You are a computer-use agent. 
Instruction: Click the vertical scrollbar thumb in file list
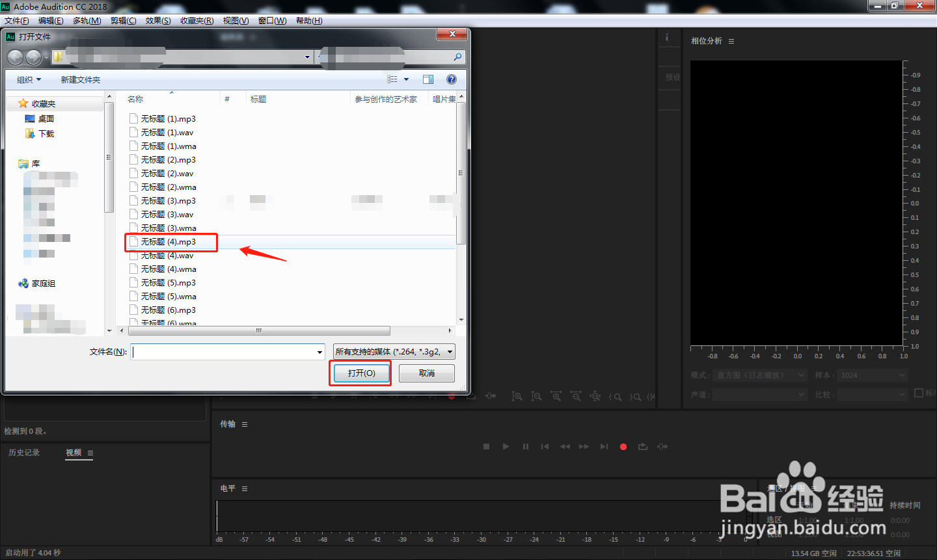[x=461, y=173]
